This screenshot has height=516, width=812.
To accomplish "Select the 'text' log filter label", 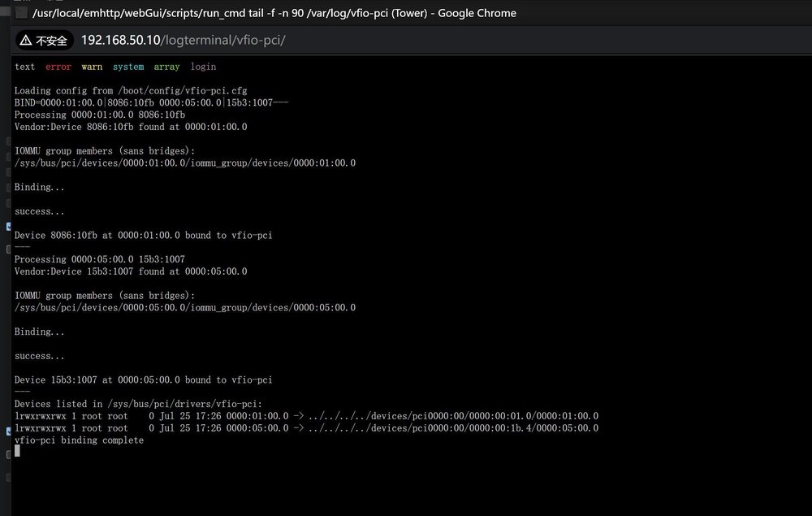I will click(25, 67).
